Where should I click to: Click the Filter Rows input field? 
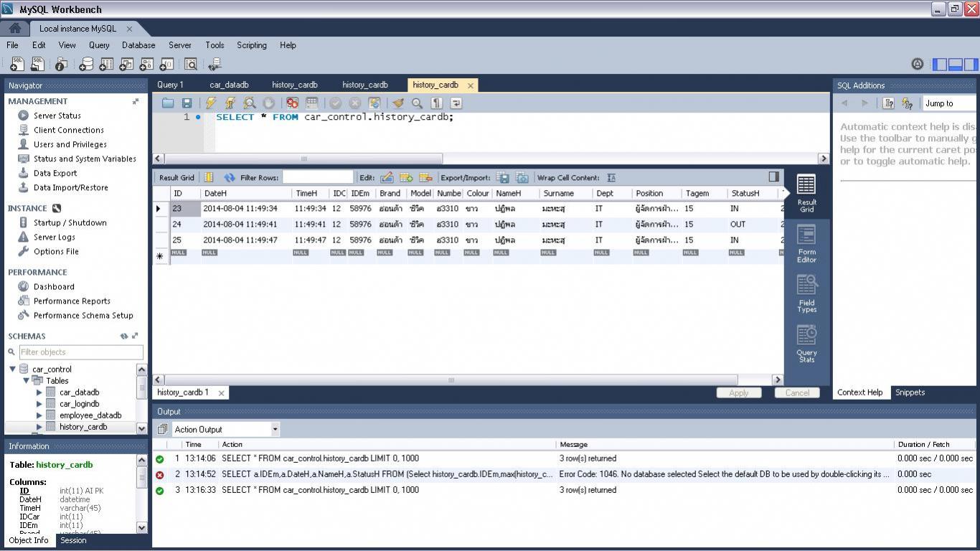tap(318, 177)
